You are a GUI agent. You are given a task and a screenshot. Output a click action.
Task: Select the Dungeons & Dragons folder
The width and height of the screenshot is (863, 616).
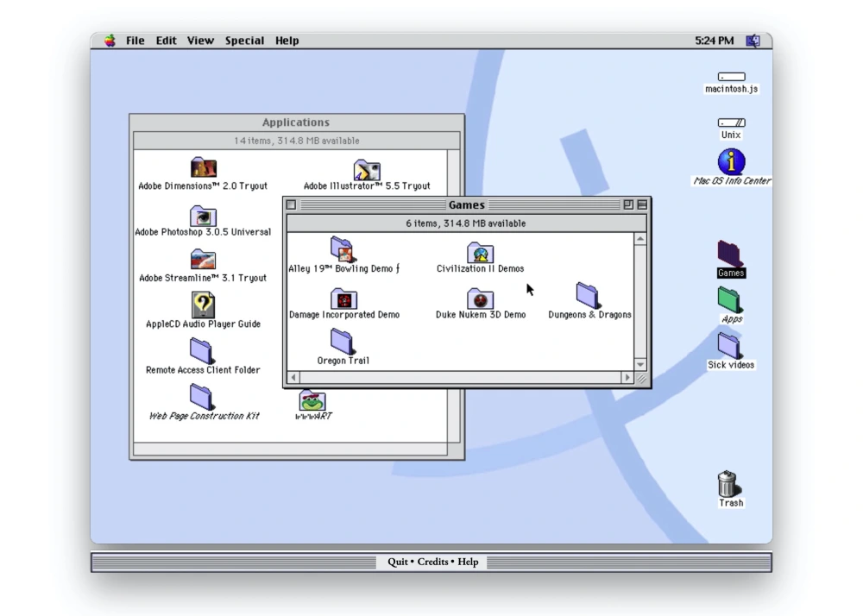tap(587, 295)
